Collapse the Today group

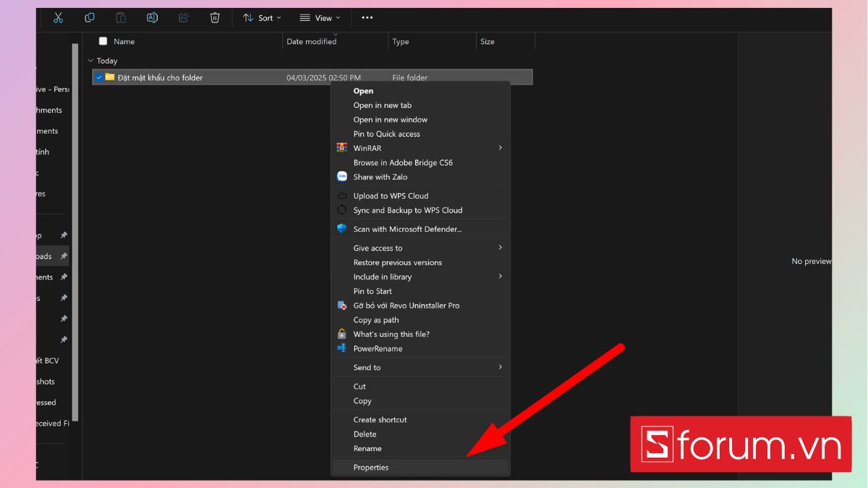(x=90, y=61)
